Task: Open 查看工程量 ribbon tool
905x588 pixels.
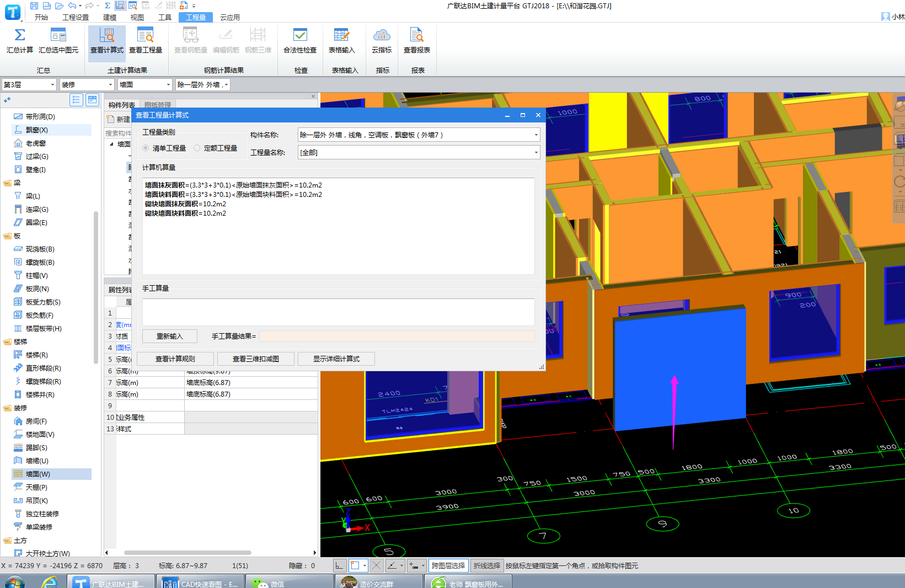Action: [x=146, y=41]
